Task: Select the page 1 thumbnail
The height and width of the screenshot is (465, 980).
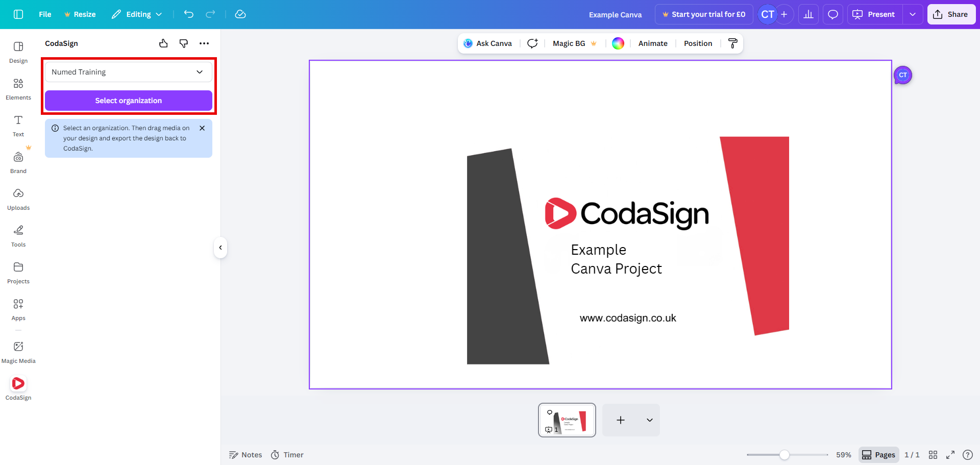Action: [567, 420]
